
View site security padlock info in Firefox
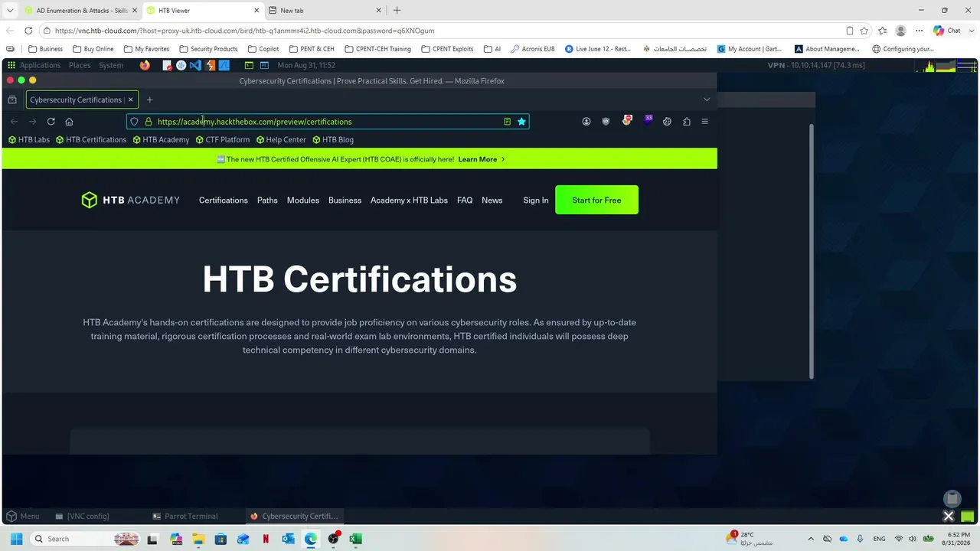[x=149, y=122]
